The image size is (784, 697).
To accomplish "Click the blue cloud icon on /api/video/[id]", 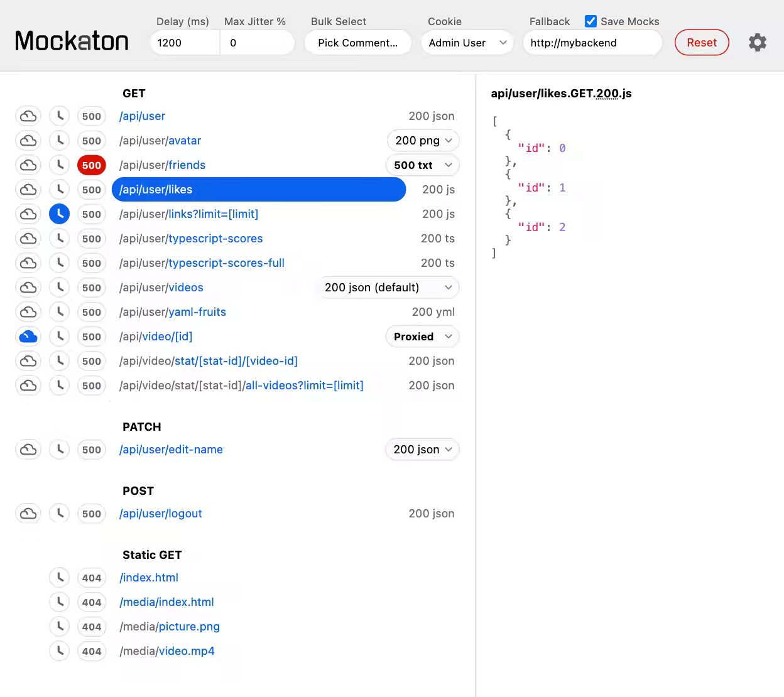I will 28,336.
